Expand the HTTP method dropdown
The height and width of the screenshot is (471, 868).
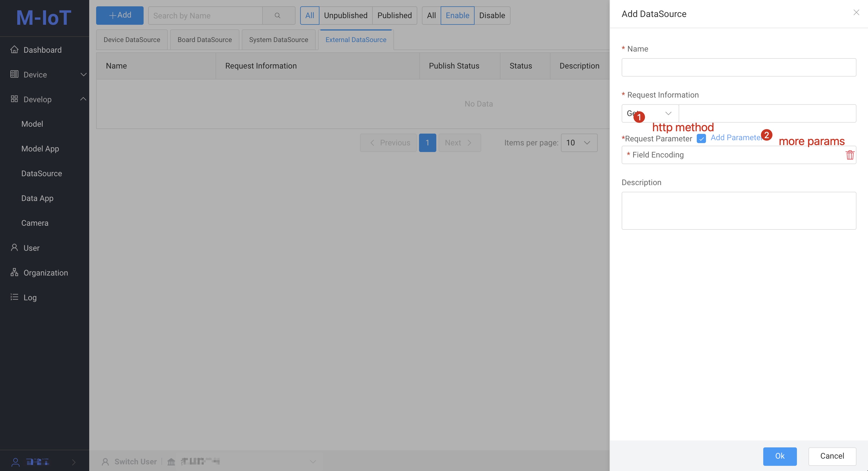(649, 113)
